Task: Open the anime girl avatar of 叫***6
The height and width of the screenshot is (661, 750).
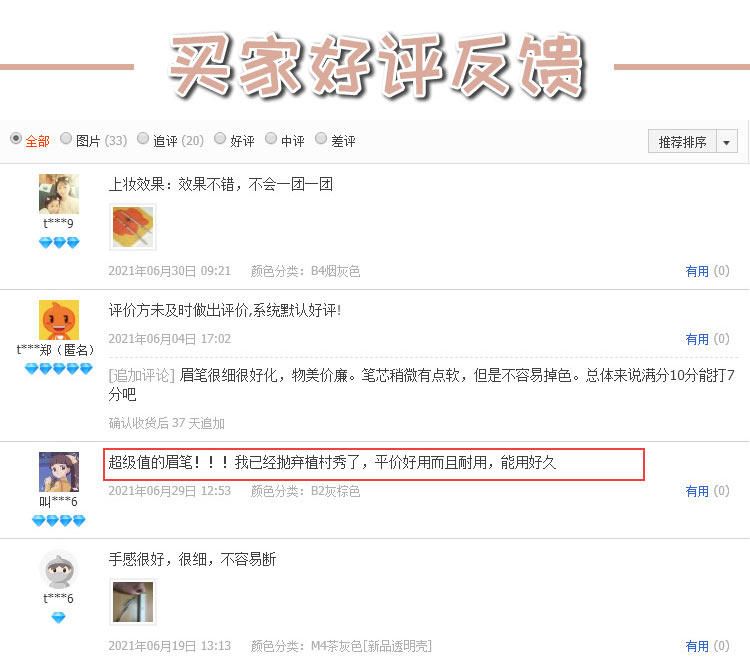Action: 59,472
